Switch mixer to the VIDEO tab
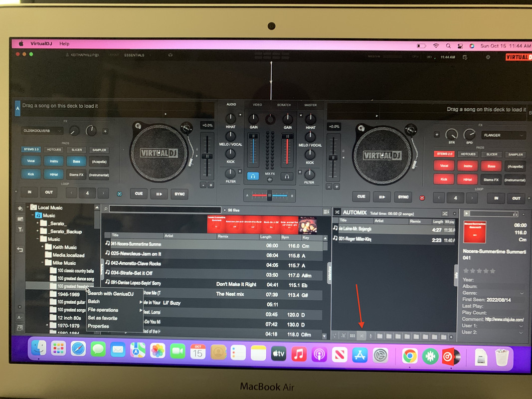Screen dimensions: 532x399 (x=257, y=105)
